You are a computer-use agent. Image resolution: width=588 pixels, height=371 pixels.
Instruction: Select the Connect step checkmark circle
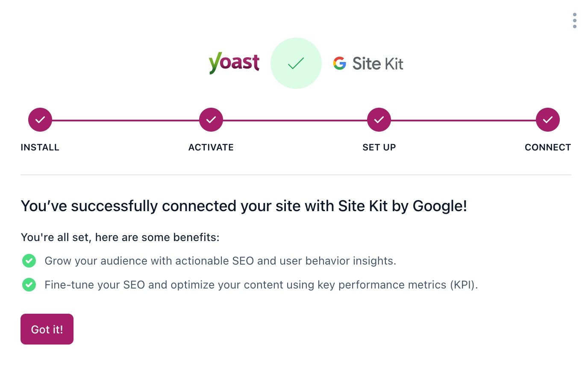point(548,120)
